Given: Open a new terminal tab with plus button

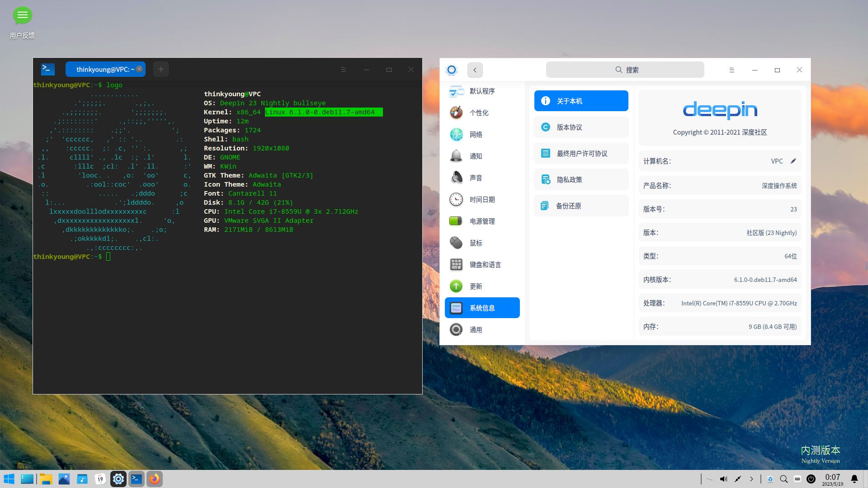Looking at the screenshot, I should pos(161,69).
